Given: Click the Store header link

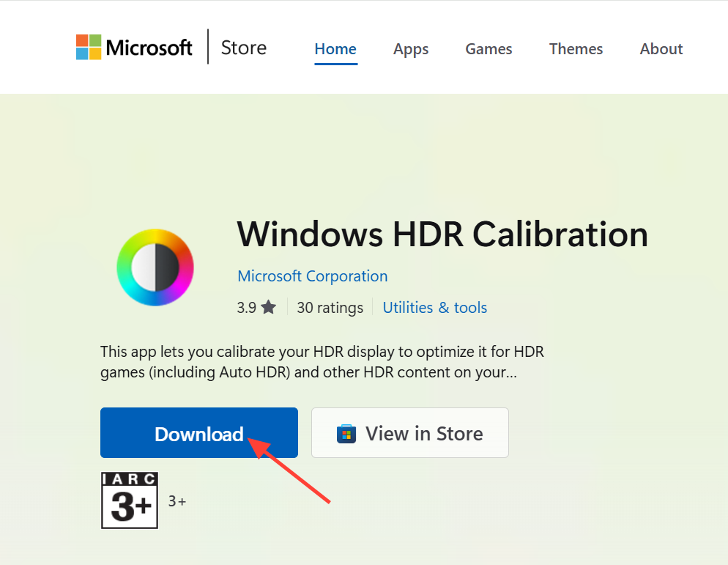Looking at the screenshot, I should (x=244, y=48).
